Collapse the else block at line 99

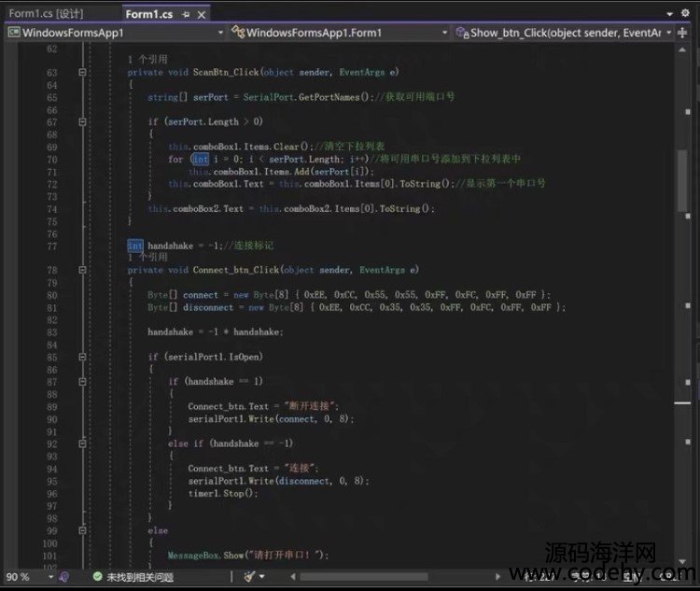[x=82, y=530]
